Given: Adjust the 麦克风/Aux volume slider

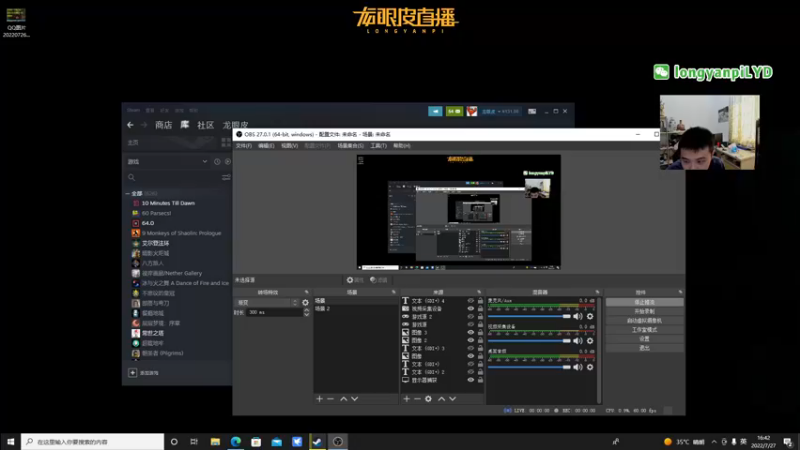Looking at the screenshot, I should pos(530,316).
